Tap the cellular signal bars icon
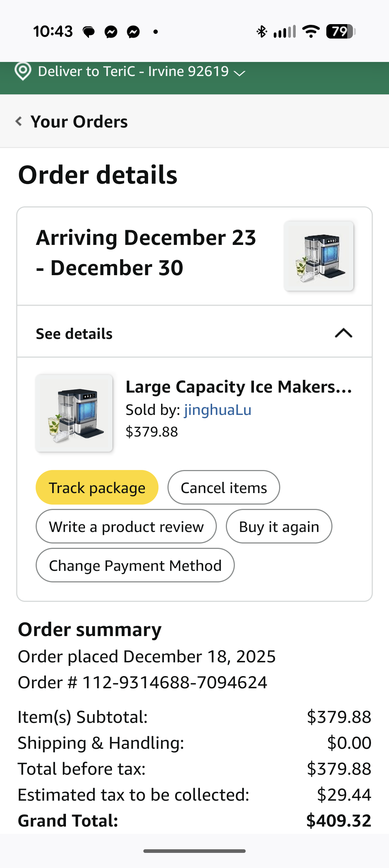The image size is (389, 868). (285, 32)
